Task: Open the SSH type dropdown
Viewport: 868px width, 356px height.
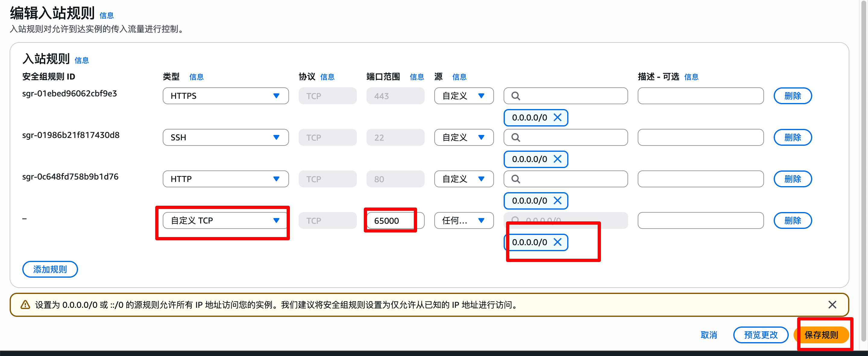Action: 225,137
